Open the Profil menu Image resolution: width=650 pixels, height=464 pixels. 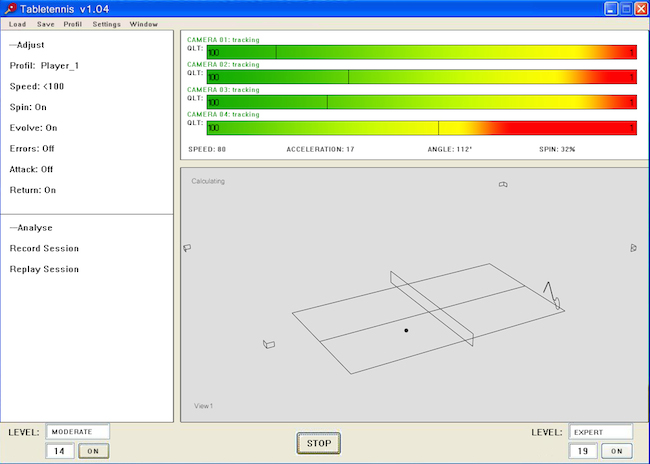tap(73, 24)
